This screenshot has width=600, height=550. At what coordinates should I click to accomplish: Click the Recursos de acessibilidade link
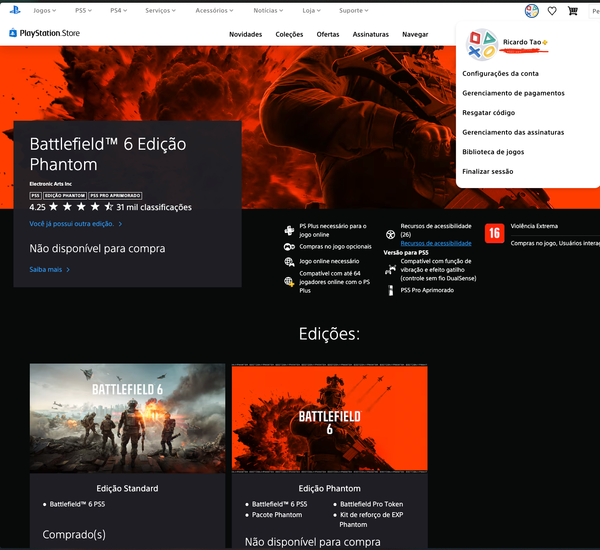click(x=435, y=243)
